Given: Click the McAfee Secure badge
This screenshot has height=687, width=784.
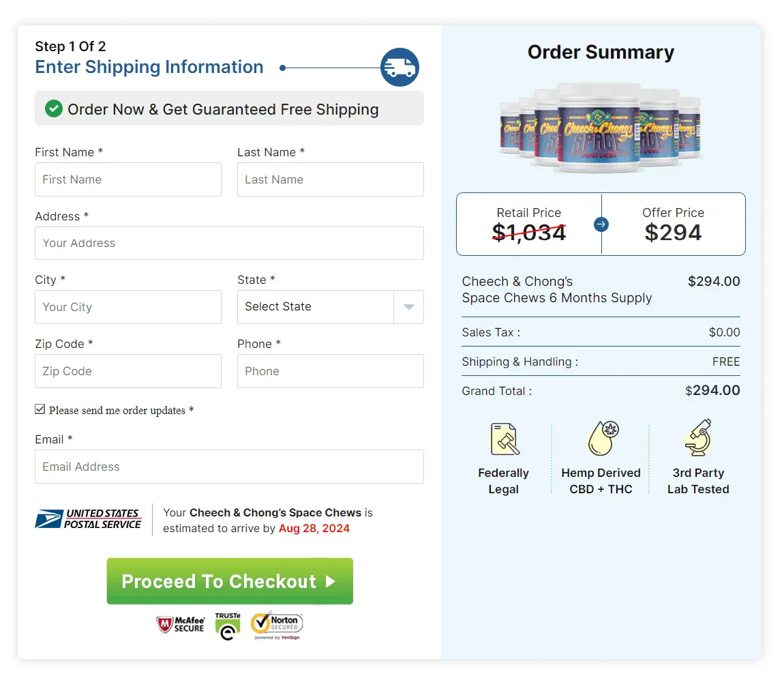Looking at the screenshot, I should click(181, 624).
